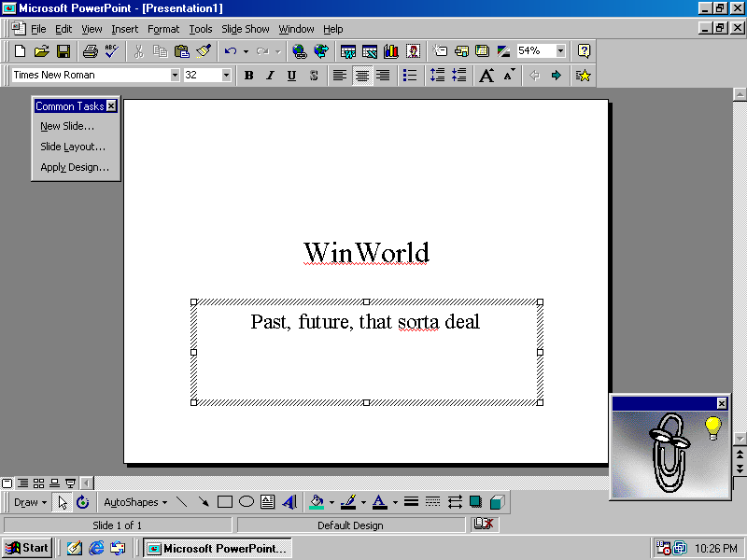Open the AutoShapes dropdown
Viewport: 747px width, 560px height.
[x=135, y=502]
